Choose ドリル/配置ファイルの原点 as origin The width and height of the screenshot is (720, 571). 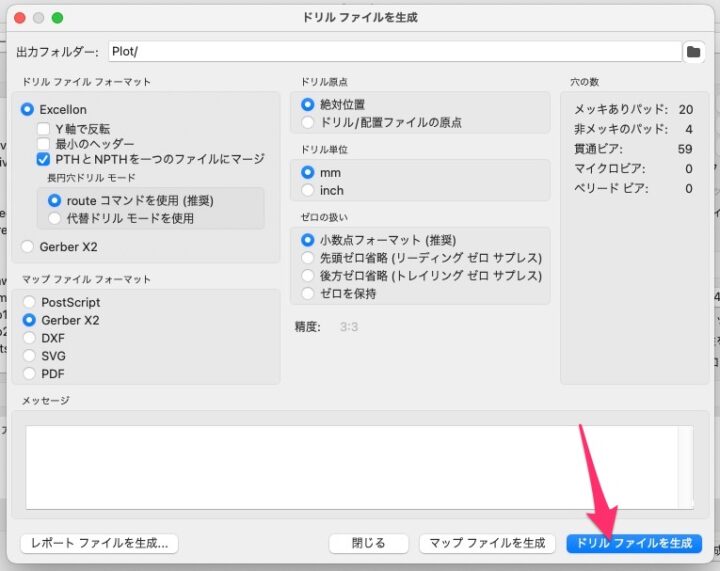point(308,122)
